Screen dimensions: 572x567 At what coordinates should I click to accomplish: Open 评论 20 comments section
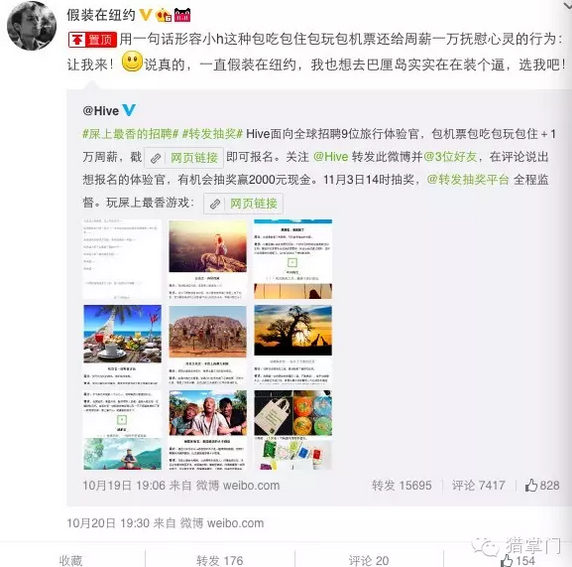pyautogui.click(x=368, y=560)
